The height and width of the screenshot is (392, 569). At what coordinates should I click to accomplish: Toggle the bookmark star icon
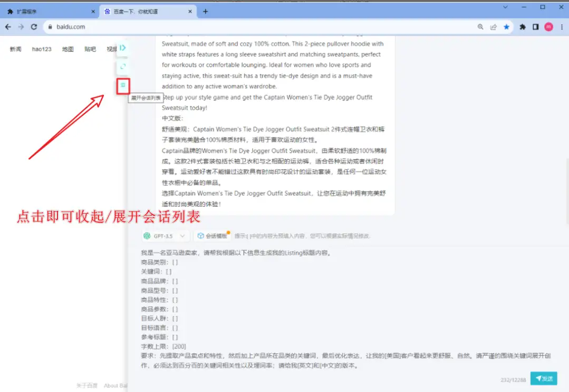point(506,26)
